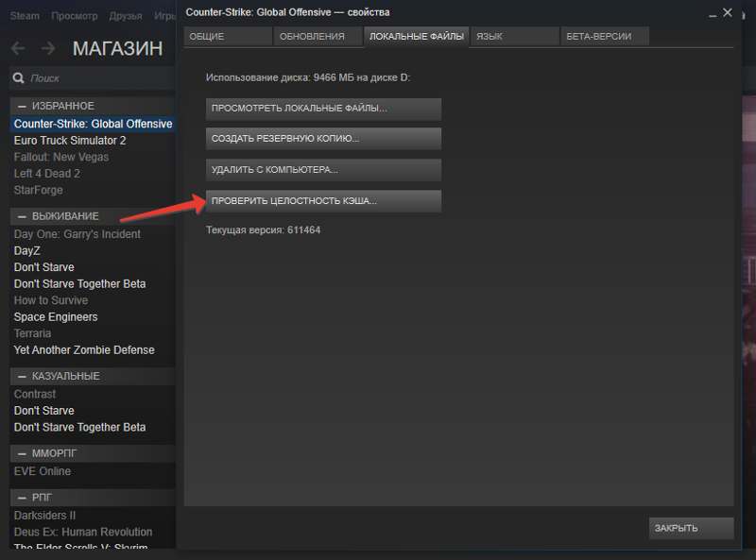
Task: Click ПРОВЕРИТЬ ЦЕЛОСТНОСТЬ КЭША button
Action: [323, 201]
